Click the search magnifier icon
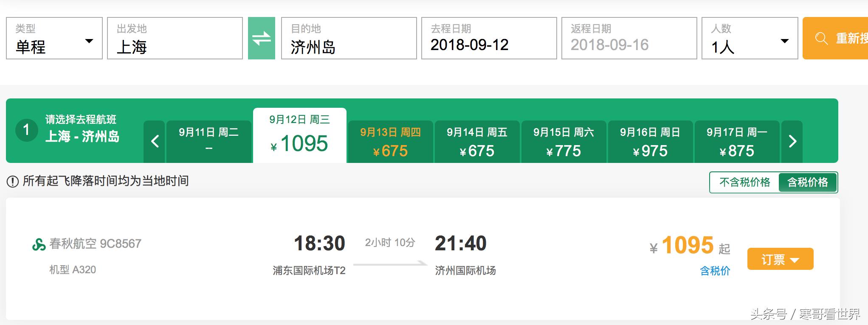868x325 pixels. pos(821,39)
